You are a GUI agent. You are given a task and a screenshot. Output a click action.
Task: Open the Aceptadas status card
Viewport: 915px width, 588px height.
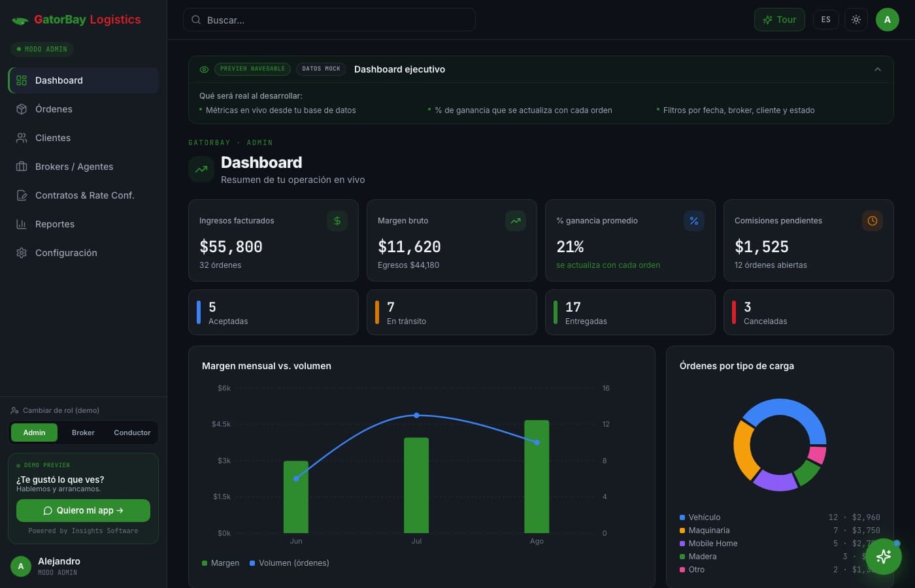pyautogui.click(x=273, y=312)
